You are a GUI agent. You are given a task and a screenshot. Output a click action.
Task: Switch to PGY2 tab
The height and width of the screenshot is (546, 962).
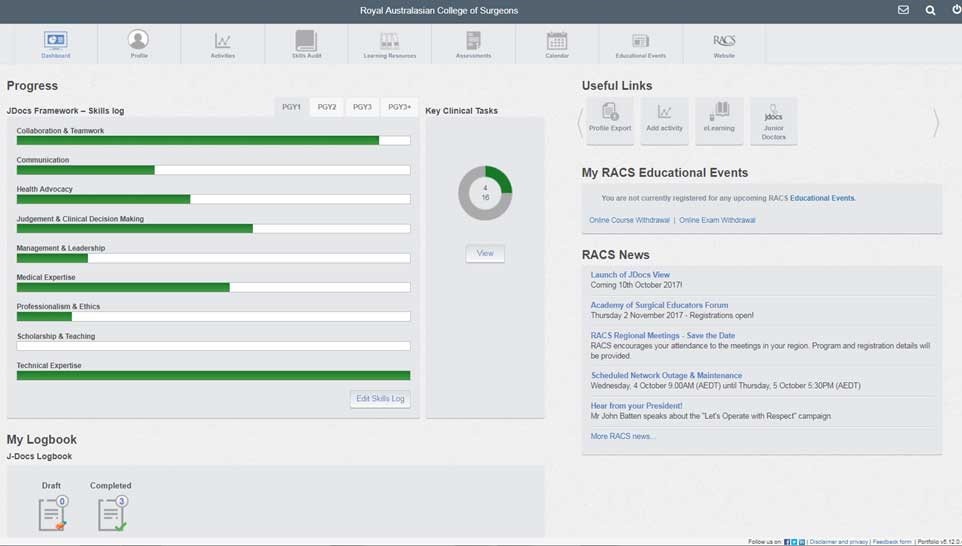(327, 107)
